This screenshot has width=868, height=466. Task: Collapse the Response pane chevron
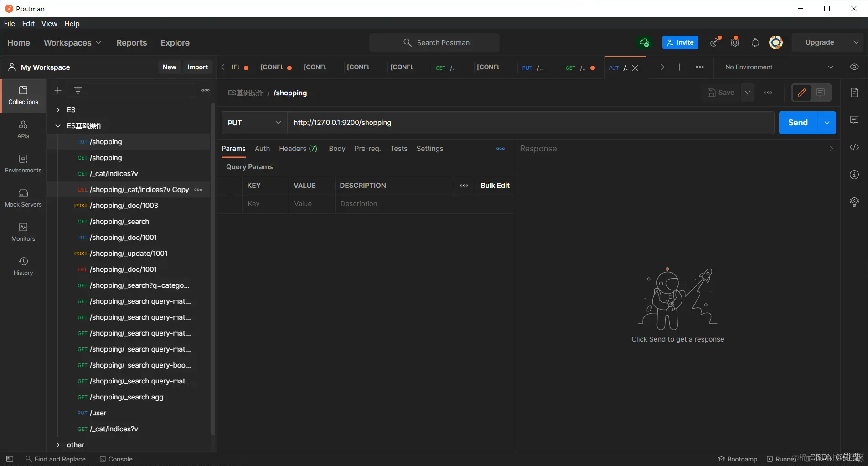[x=832, y=149]
